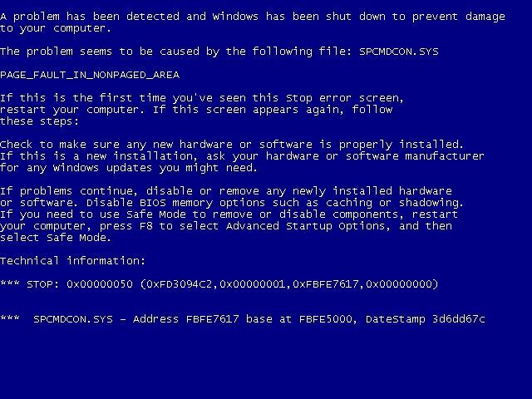The image size is (532, 399).
Task: Click the words 'caching or shadowing'
Action: tap(393, 203)
